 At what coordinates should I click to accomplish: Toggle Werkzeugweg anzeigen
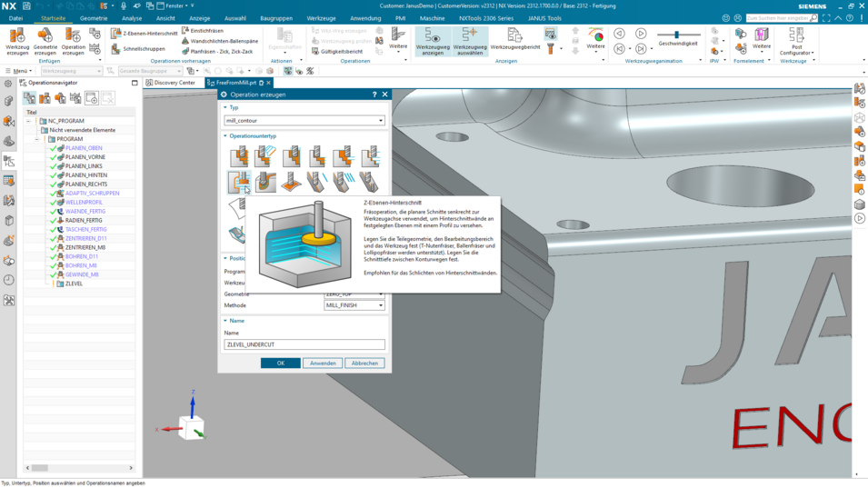tap(433, 41)
